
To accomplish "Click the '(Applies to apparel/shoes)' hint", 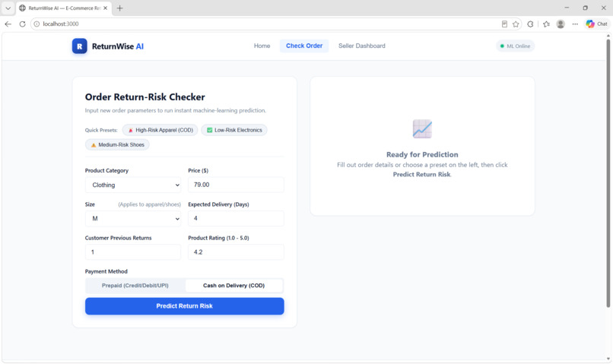I will pos(149,204).
